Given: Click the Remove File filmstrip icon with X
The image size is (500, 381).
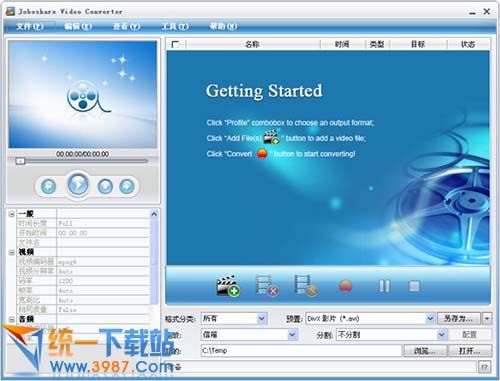Looking at the screenshot, I should coord(267,286).
